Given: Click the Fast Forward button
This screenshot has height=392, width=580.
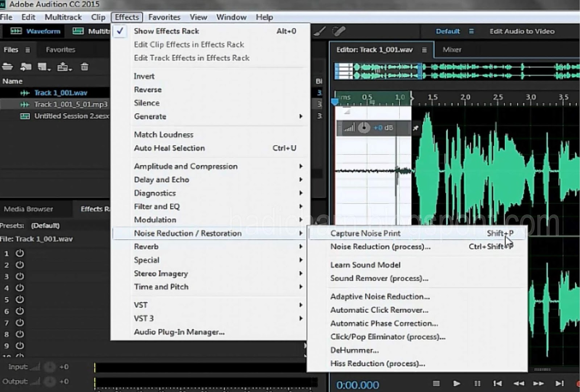Looking at the screenshot, I should 538,383.
